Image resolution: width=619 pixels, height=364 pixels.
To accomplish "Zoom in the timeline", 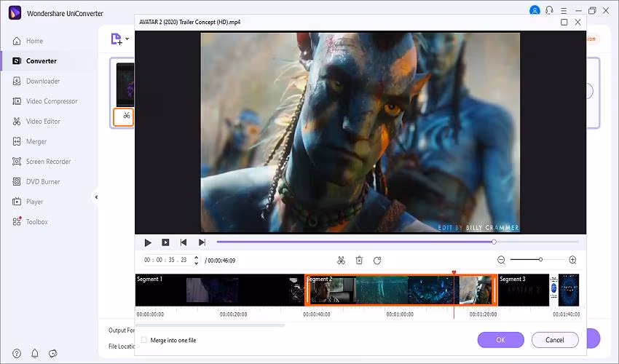I will point(573,260).
